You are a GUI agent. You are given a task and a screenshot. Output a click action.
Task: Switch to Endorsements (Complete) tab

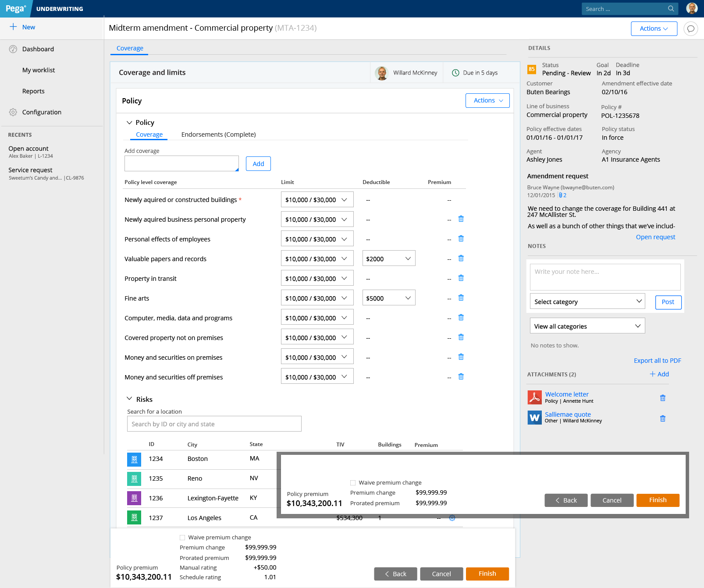pos(218,135)
